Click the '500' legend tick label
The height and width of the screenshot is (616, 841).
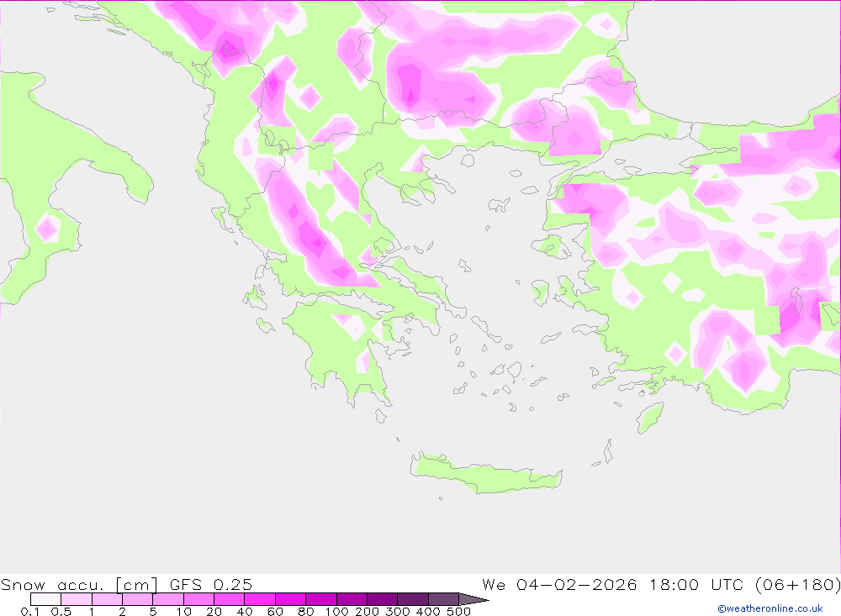coord(458,611)
